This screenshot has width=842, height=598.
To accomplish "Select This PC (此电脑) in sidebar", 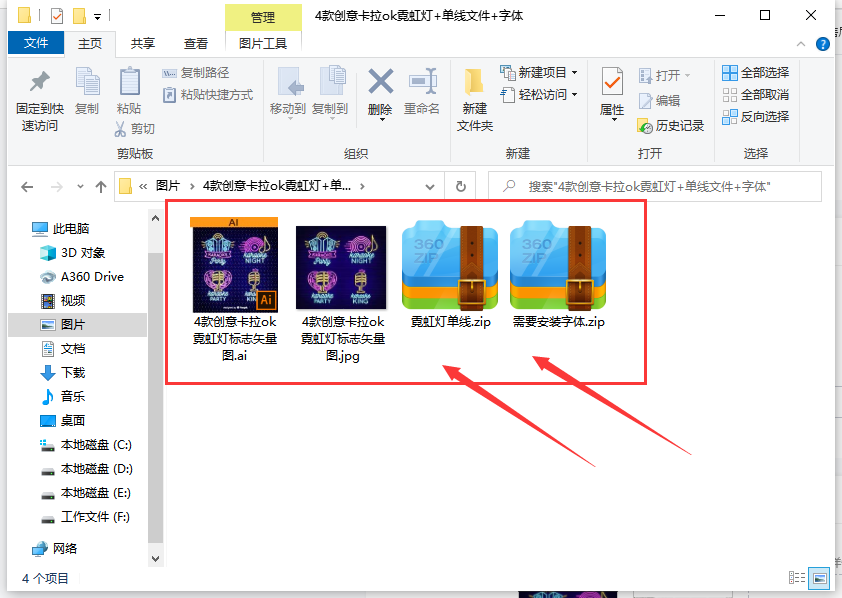I will coord(60,229).
